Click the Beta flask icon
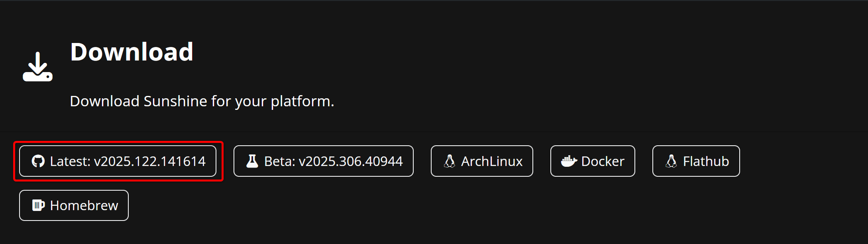 click(252, 161)
